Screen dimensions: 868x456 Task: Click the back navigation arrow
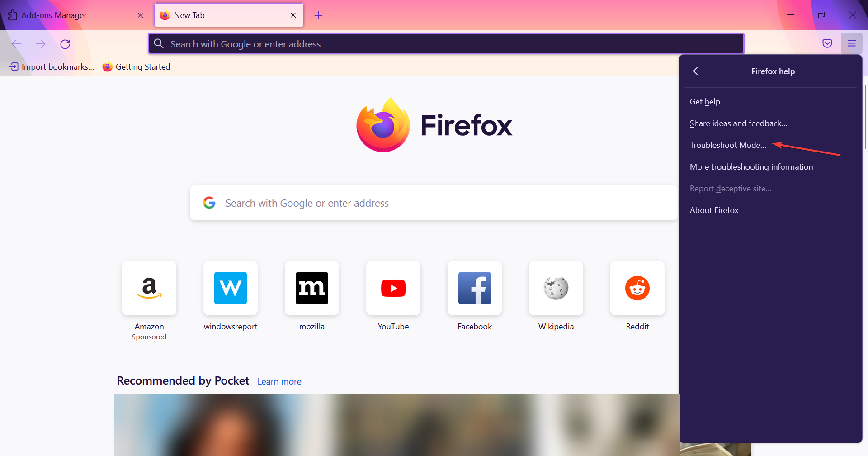[16, 44]
